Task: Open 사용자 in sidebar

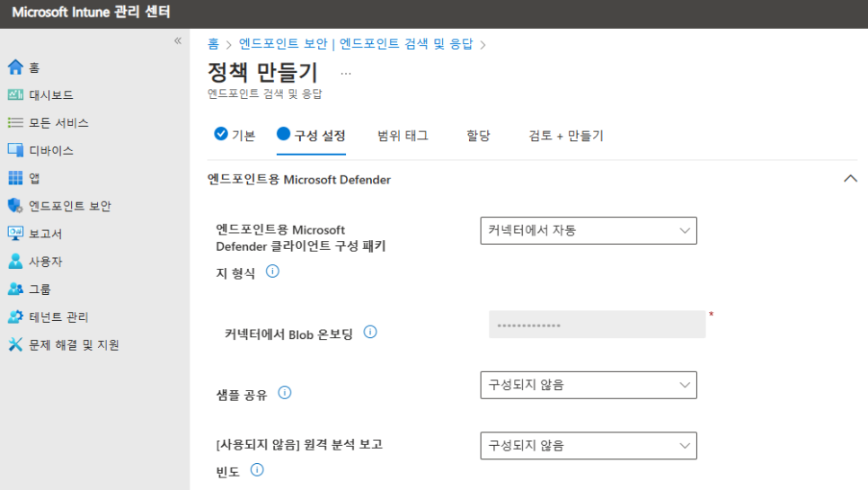Action: [x=46, y=261]
